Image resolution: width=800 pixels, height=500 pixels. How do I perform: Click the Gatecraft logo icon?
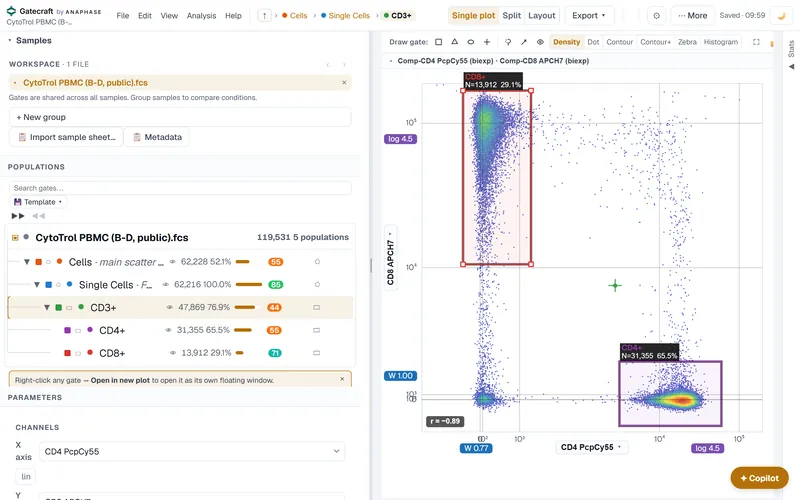(11, 11)
